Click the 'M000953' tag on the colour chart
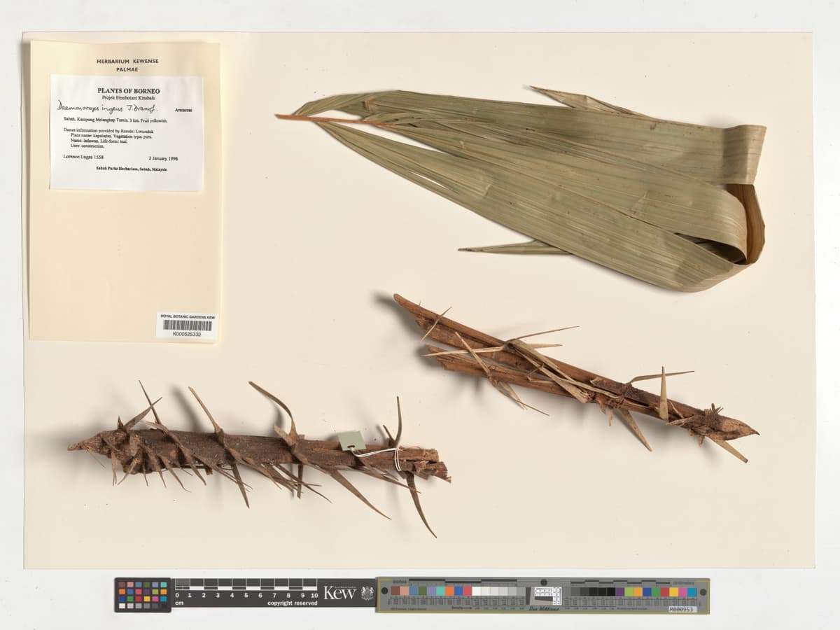 click(682, 609)
